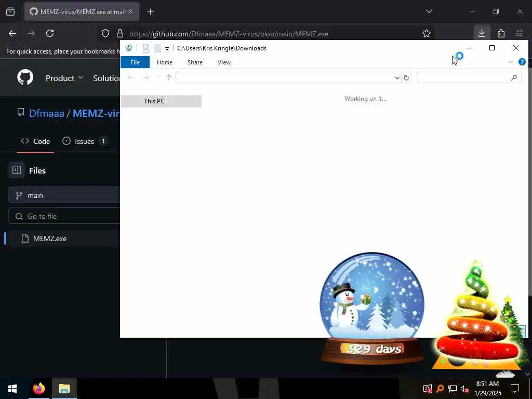The height and width of the screenshot is (399, 532).
Task: Open the Windows notification center
Action: coord(515,389)
